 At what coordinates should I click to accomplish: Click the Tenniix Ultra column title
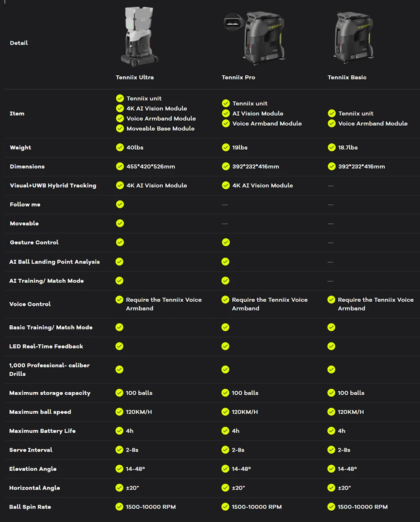coord(135,77)
